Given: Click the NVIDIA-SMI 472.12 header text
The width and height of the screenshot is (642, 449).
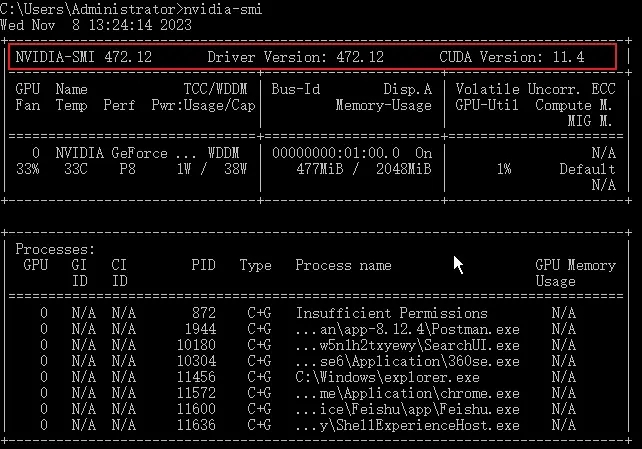Looking at the screenshot, I should click(x=84, y=57).
